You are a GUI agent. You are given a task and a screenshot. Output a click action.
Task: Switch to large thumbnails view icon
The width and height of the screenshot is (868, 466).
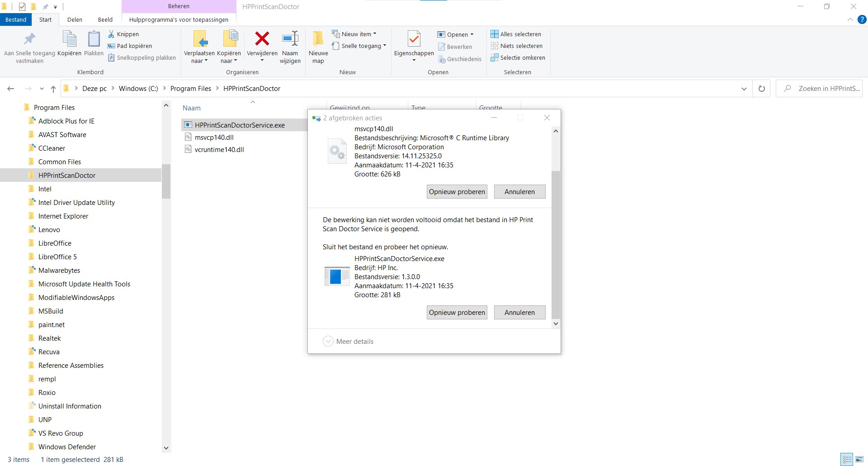859,460
